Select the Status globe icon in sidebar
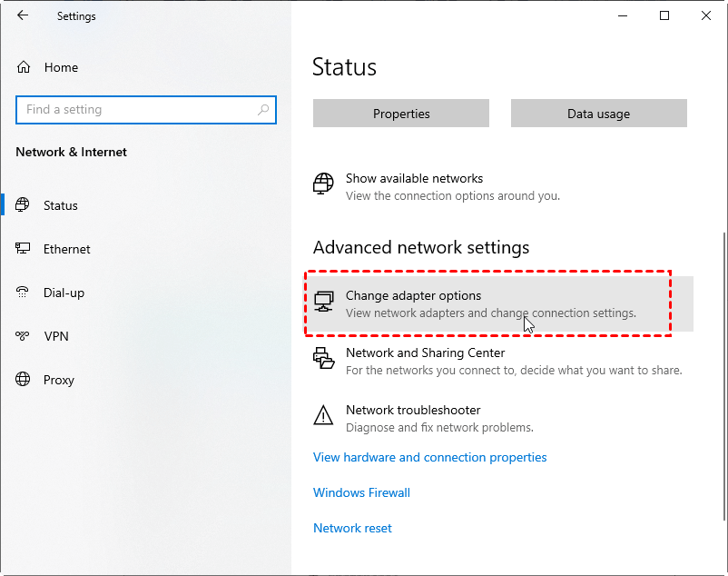728x576 pixels. click(23, 204)
